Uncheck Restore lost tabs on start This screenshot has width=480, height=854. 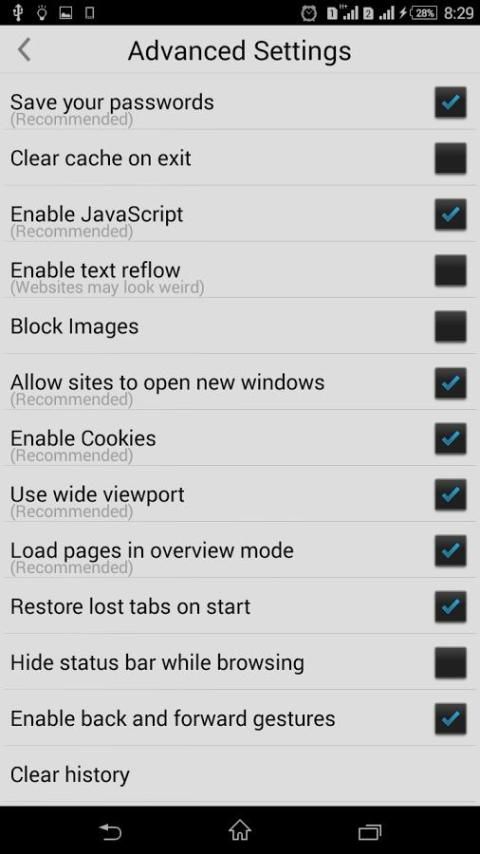coord(451,606)
